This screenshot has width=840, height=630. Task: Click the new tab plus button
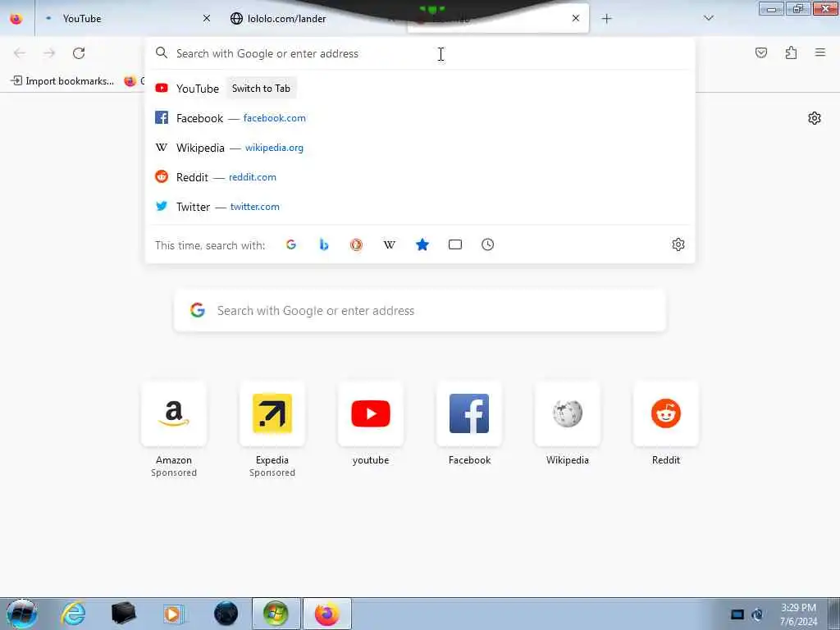pyautogui.click(x=606, y=19)
